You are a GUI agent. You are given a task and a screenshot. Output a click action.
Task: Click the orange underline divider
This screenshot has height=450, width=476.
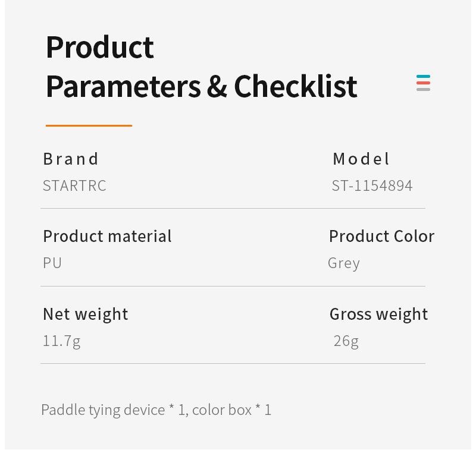pos(89,125)
